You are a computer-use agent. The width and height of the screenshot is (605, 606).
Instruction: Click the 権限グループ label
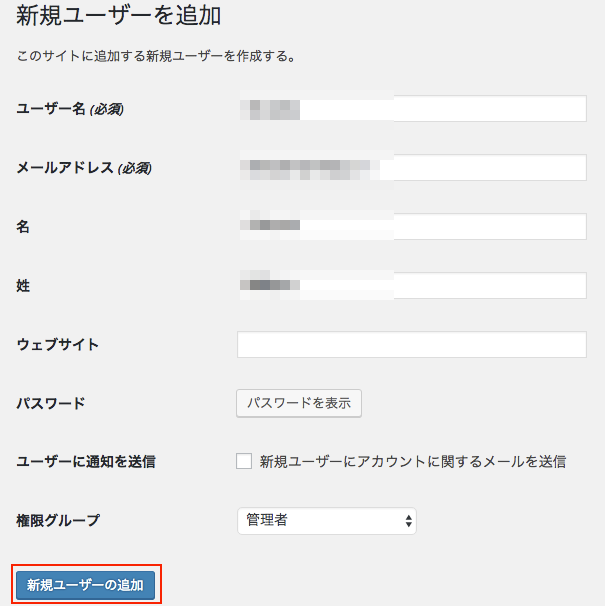point(58,520)
